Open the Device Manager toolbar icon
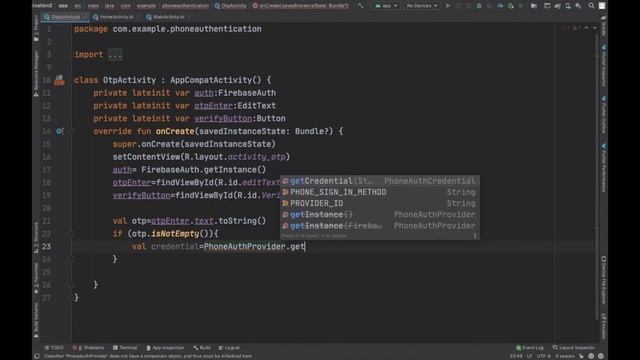The image size is (640, 360). (568, 6)
